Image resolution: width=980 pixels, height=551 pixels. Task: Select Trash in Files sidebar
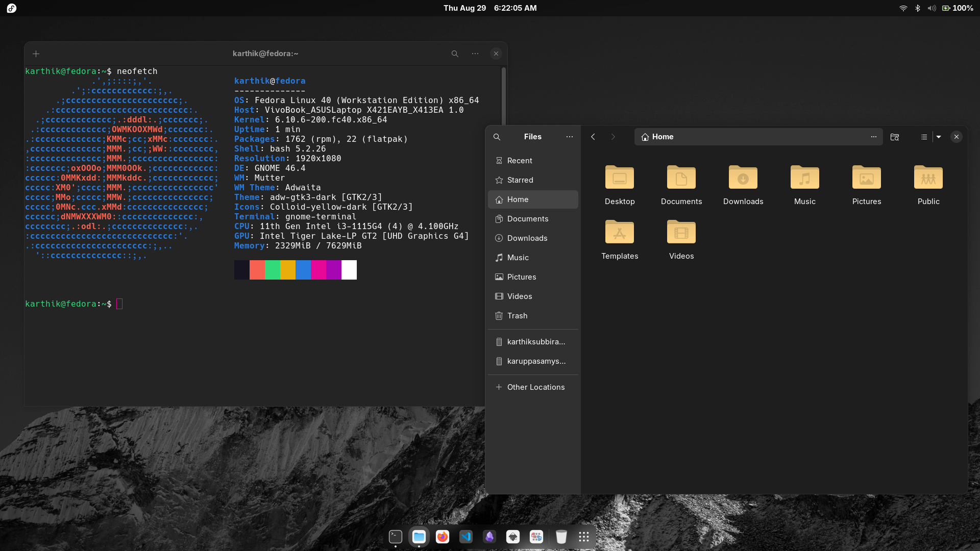533,316
